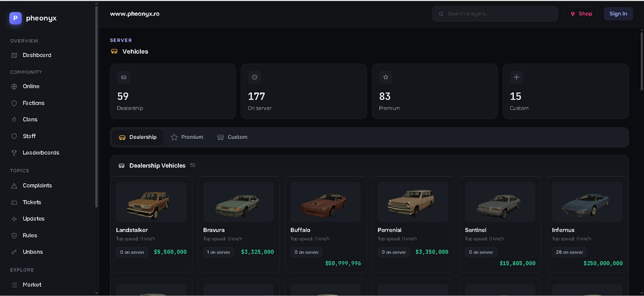Click the Online globe icon
644x296 pixels.
14,86
